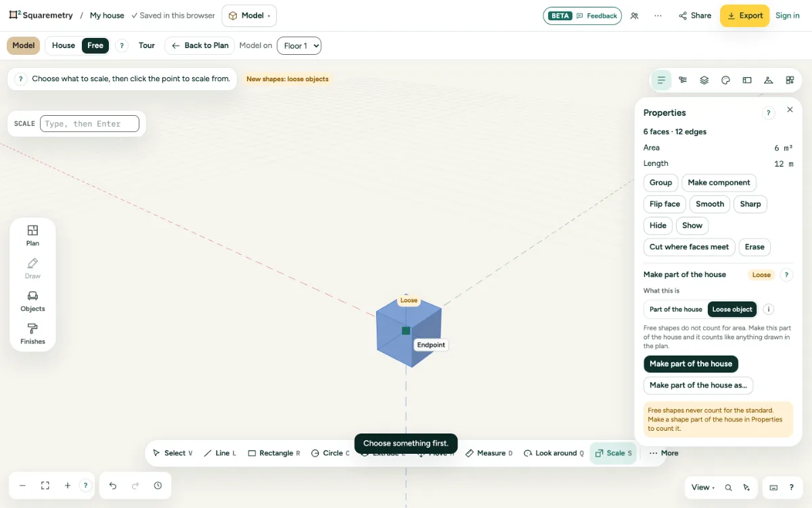Undo the last action
812x508 pixels.
coord(113,486)
